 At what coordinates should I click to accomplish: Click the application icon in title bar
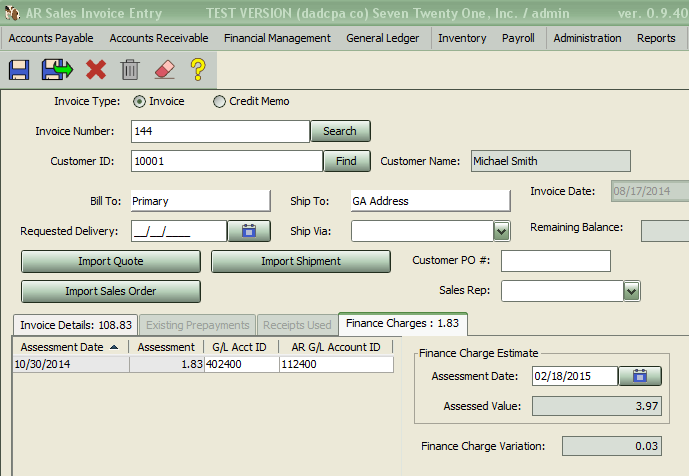pos(12,13)
